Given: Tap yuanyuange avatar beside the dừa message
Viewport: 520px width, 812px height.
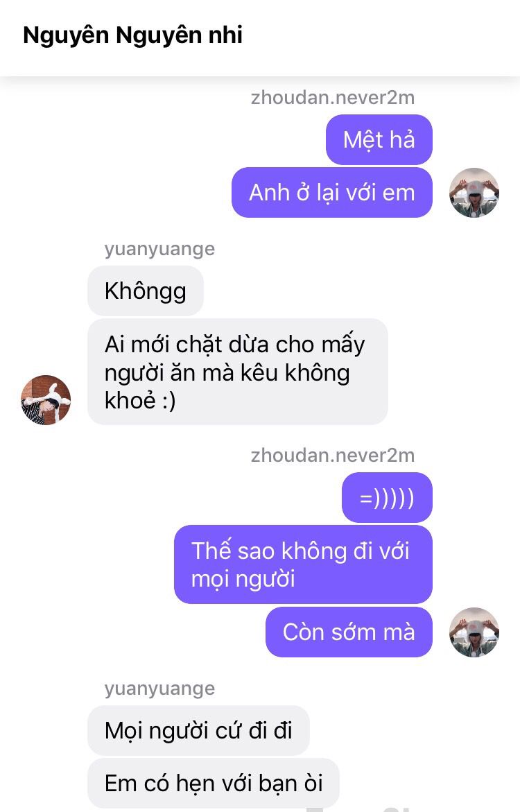Looking at the screenshot, I should click(x=46, y=400).
